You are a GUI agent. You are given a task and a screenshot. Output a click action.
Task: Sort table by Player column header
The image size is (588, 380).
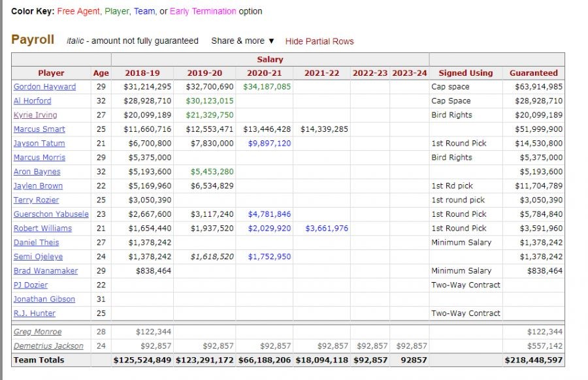pyautogui.click(x=51, y=73)
